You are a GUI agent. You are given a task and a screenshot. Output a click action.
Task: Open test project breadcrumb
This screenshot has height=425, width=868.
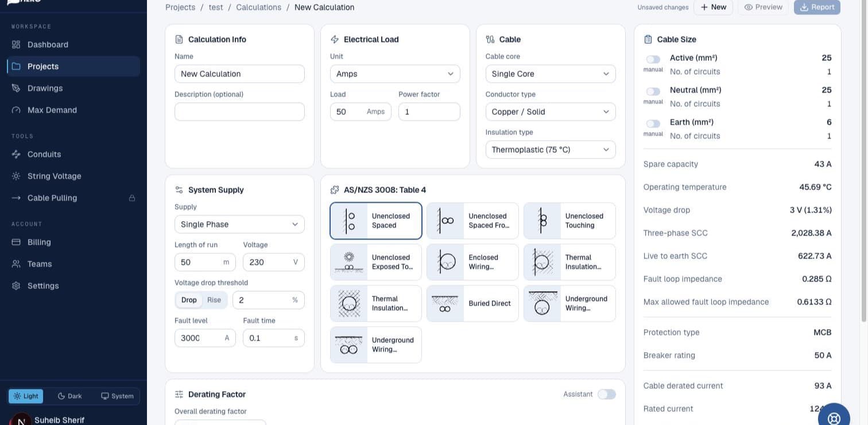click(x=216, y=7)
